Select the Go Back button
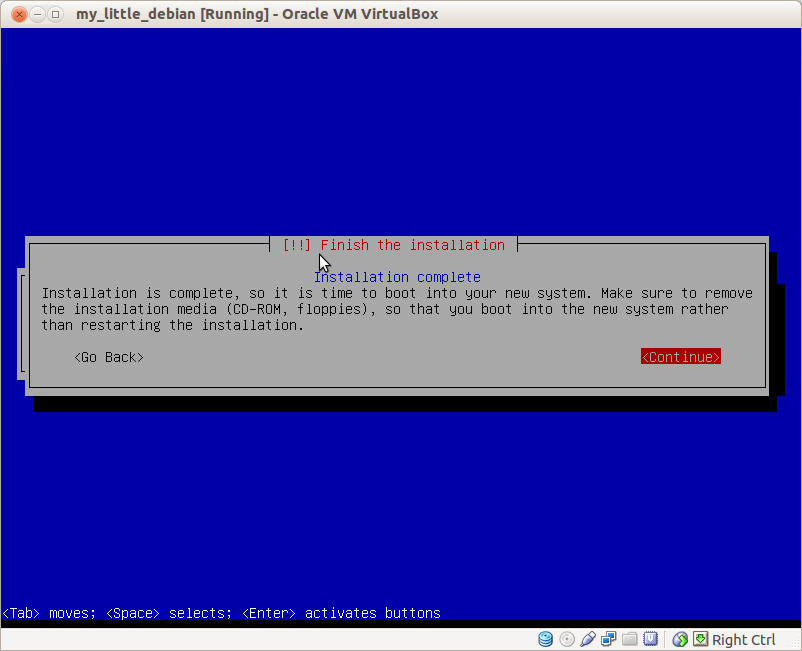 pyautogui.click(x=109, y=357)
